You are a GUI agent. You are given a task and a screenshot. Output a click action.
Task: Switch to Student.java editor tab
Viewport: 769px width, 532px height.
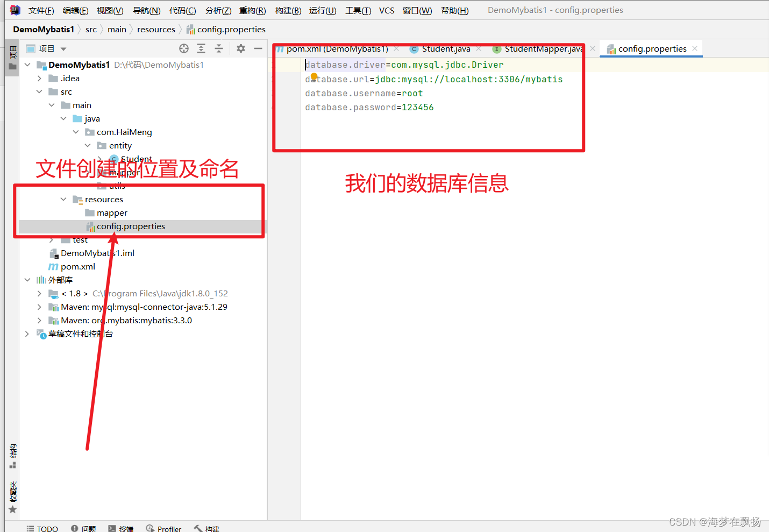(440, 48)
